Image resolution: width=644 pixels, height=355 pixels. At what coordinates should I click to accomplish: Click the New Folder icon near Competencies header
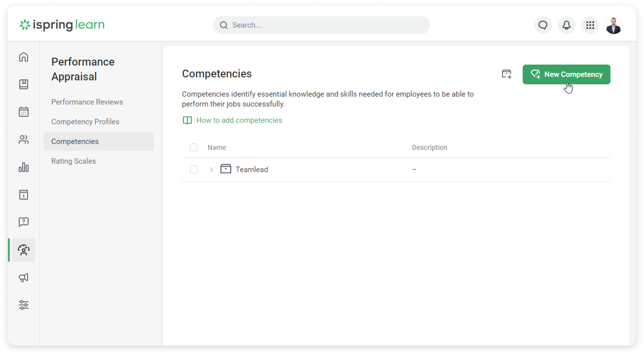[506, 74]
